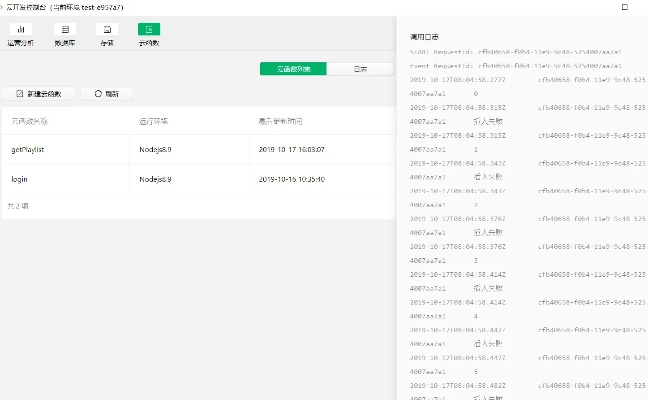This screenshot has width=648, height=400.
Task: Click the 共 2 项 count label
Action: (x=18, y=206)
